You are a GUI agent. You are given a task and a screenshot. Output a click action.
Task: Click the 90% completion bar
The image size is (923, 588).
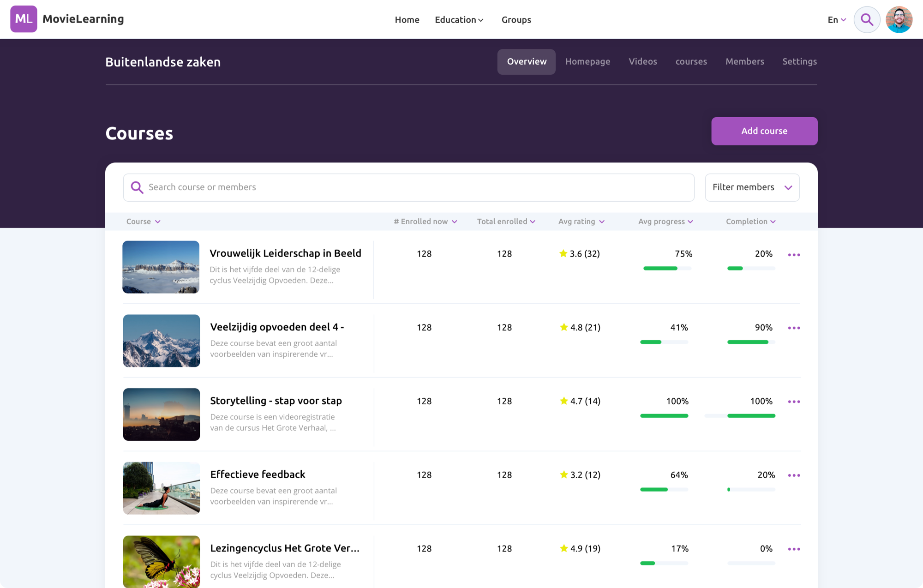751,342
